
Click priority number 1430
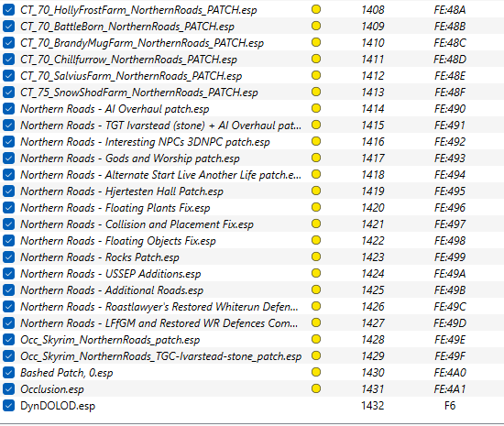coord(373,372)
